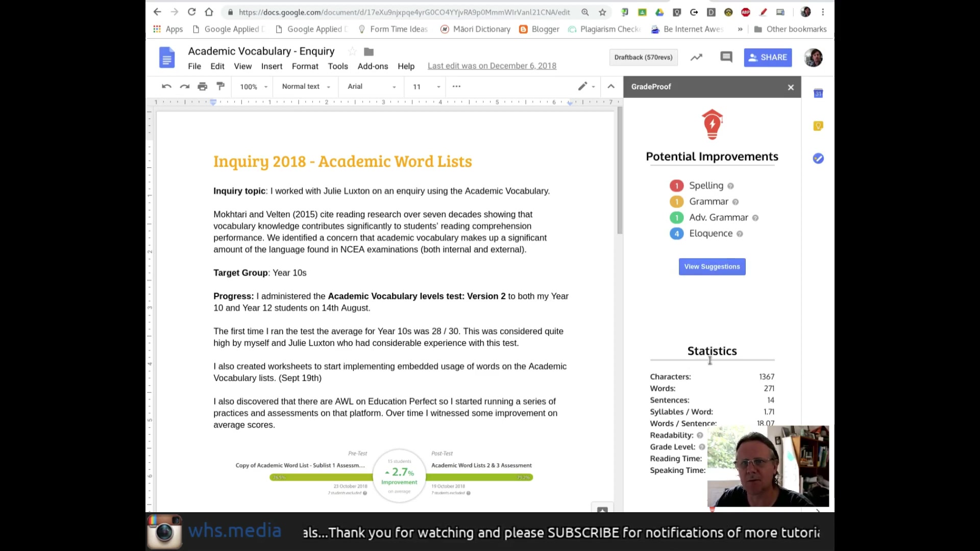Click the Draftback (570revs) button
The width and height of the screenshot is (980, 551).
click(643, 57)
